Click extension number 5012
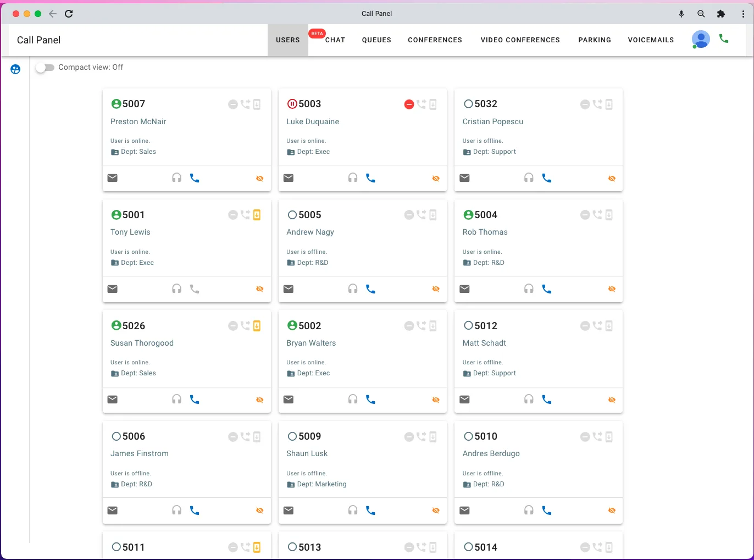The width and height of the screenshot is (754, 560). (486, 326)
